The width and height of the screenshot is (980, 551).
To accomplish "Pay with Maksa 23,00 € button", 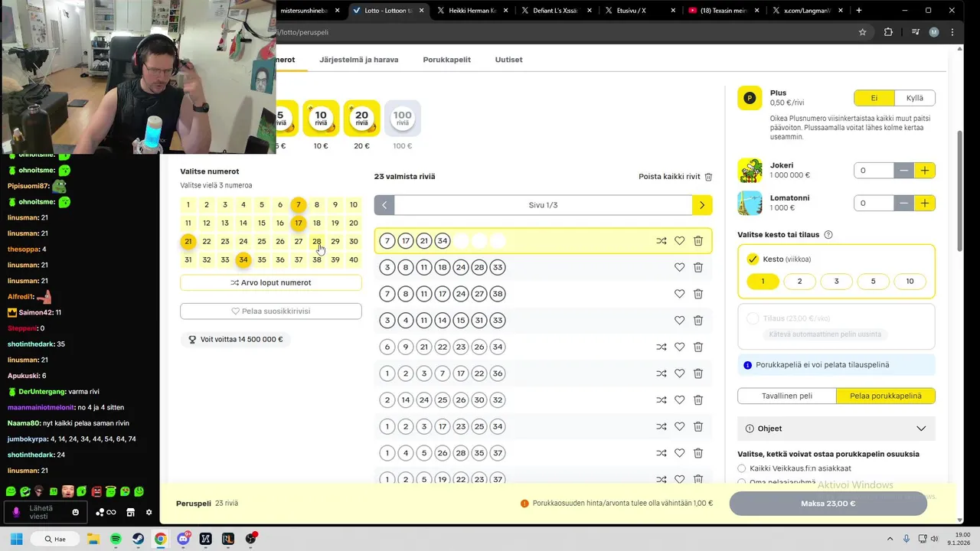I will (828, 504).
